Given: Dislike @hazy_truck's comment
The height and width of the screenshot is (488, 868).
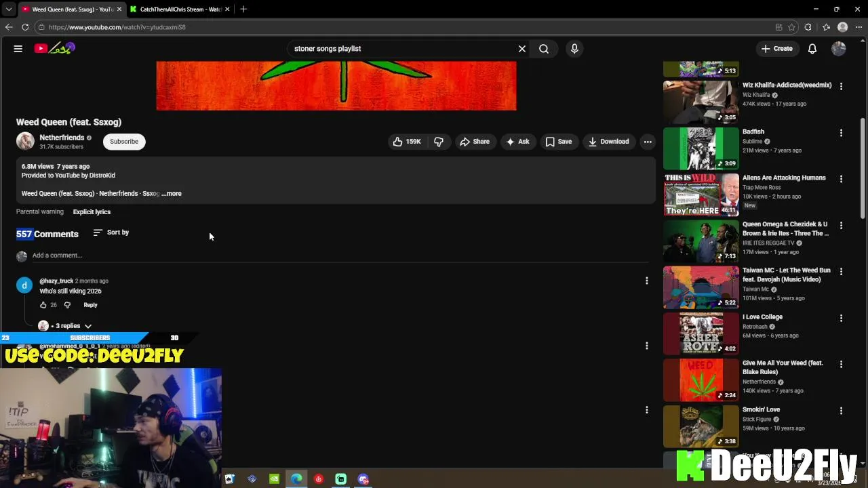Looking at the screenshot, I should coord(67,305).
